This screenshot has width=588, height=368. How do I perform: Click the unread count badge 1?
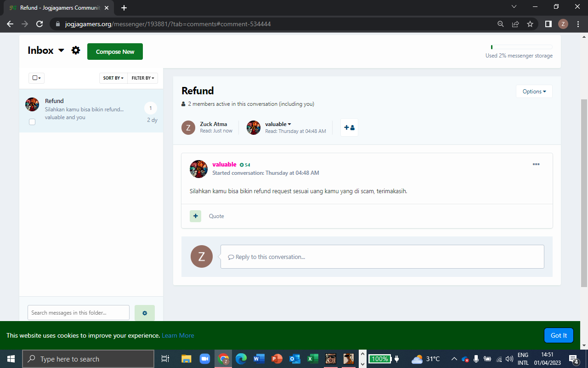pyautogui.click(x=151, y=109)
